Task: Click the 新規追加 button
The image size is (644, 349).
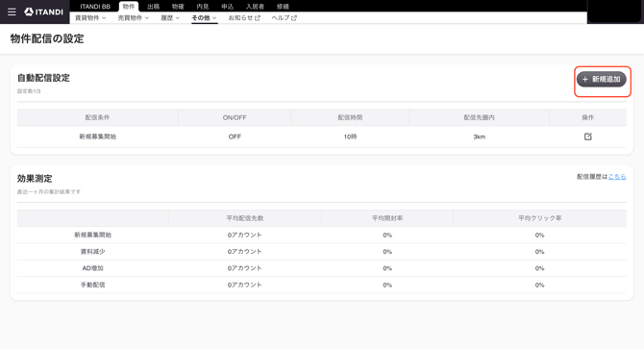Action: point(602,79)
